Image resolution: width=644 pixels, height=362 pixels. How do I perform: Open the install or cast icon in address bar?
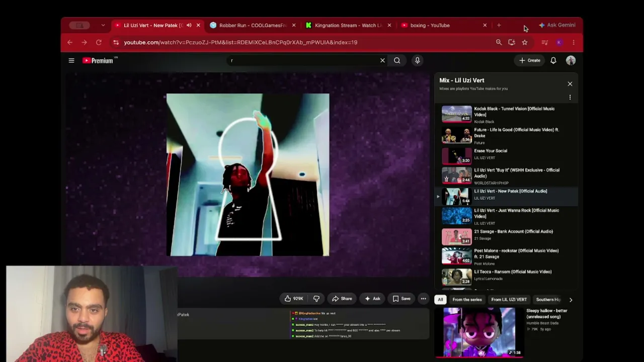coord(512,42)
